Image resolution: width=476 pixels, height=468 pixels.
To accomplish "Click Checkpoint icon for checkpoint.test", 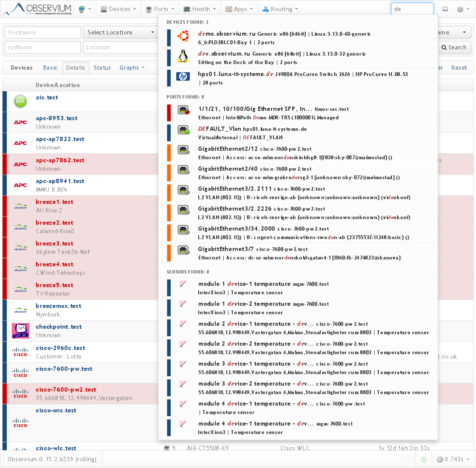I will point(20,331).
